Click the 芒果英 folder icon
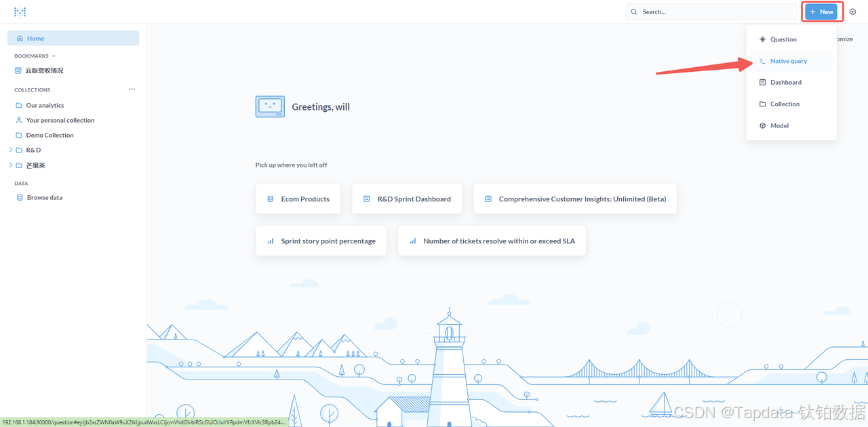This screenshot has height=427, width=868. click(19, 165)
